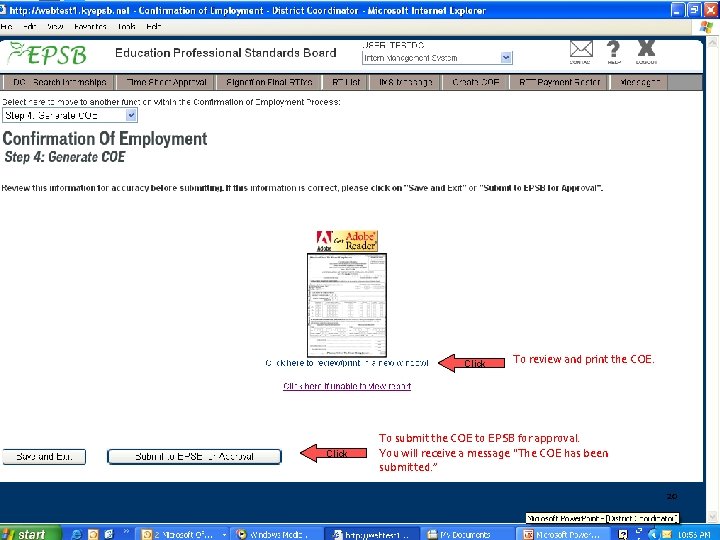The image size is (720, 540).
Task: Click link to review/print in new window
Action: [347, 363]
